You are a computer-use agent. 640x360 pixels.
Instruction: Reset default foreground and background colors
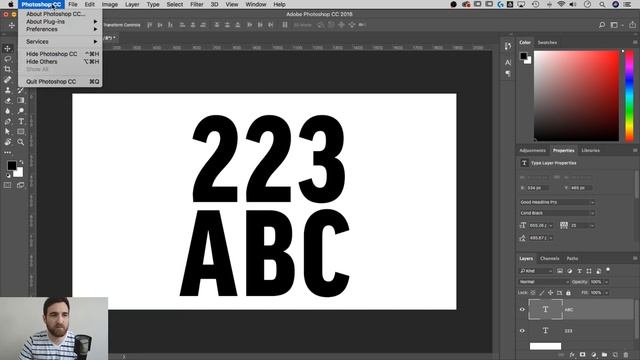point(8,176)
